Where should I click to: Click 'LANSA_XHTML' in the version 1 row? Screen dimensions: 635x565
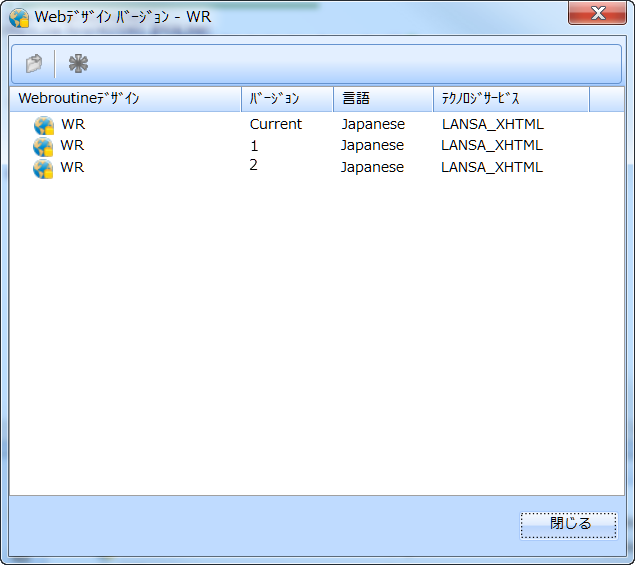point(492,145)
